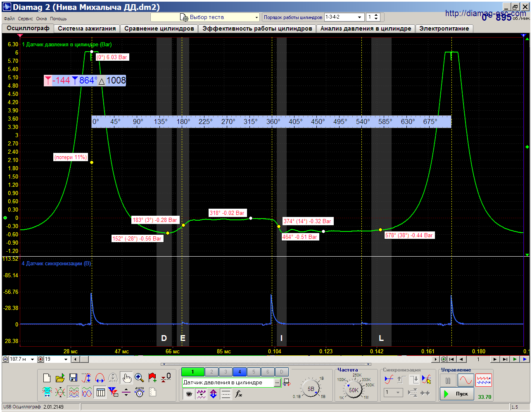
Task: Open the Файл menu
Action: pyautogui.click(x=9, y=19)
